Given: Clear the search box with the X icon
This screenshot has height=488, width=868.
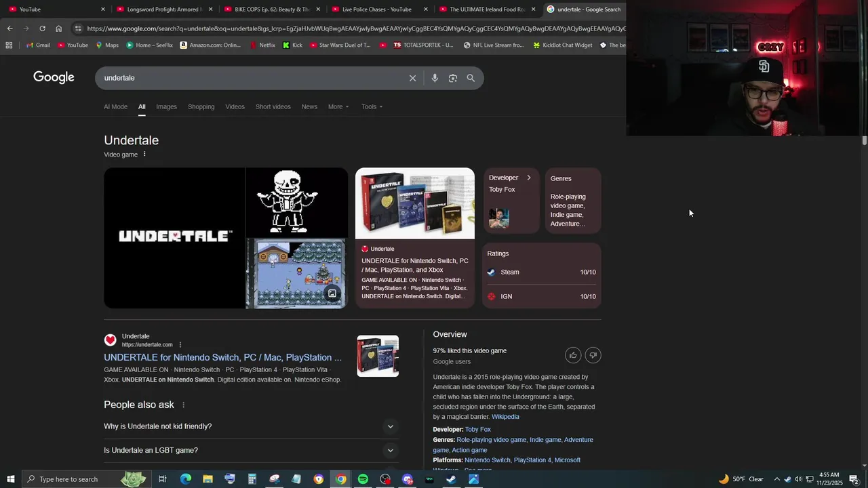Looking at the screenshot, I should pyautogui.click(x=412, y=78).
